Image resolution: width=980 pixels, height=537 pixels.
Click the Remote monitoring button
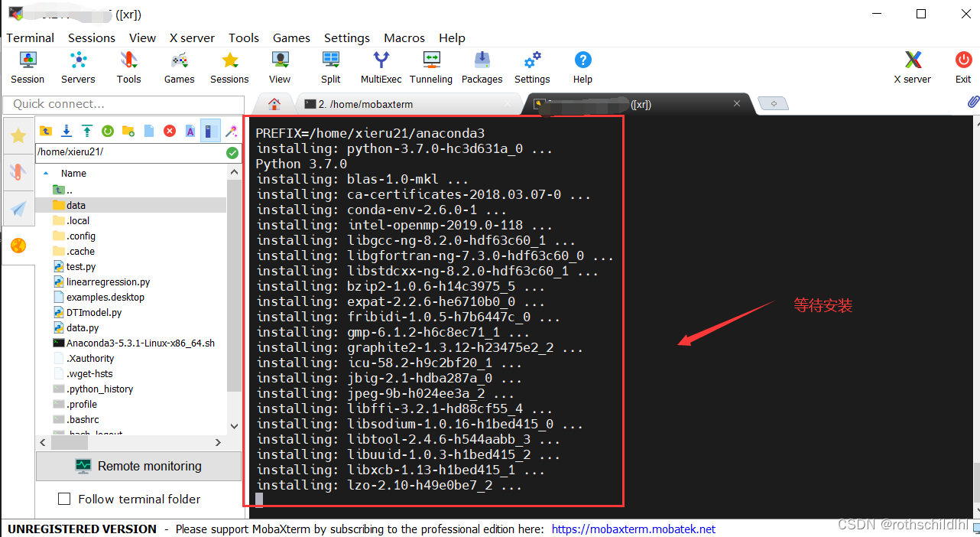138,466
